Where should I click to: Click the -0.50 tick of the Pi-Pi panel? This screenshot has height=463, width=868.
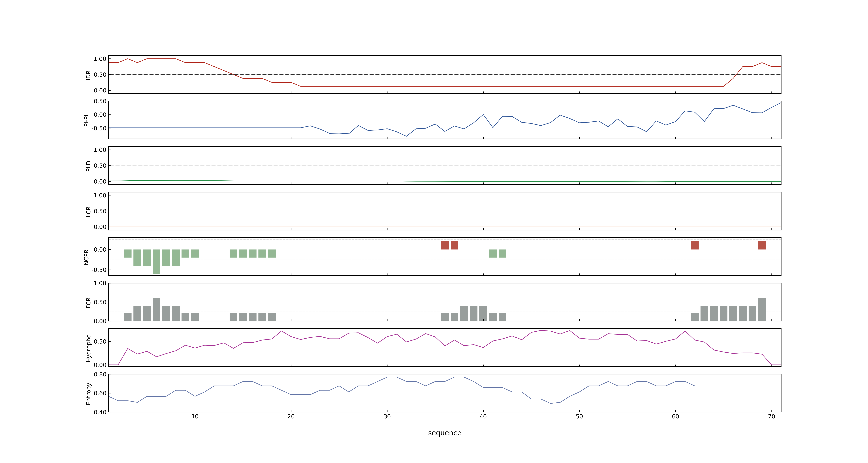coord(99,128)
